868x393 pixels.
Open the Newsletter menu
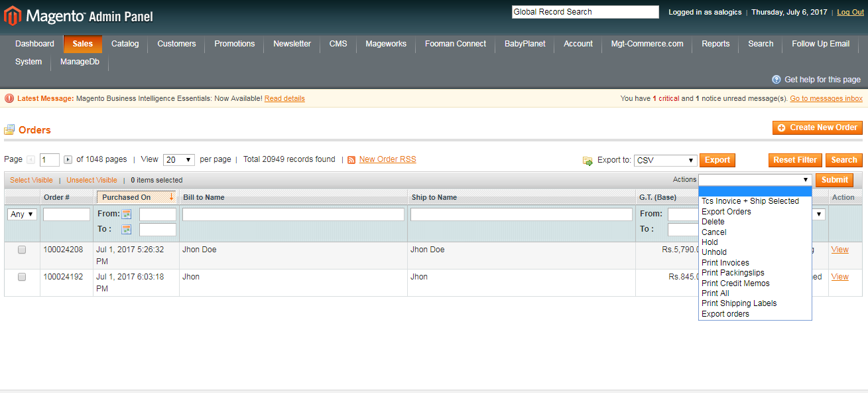coord(292,44)
